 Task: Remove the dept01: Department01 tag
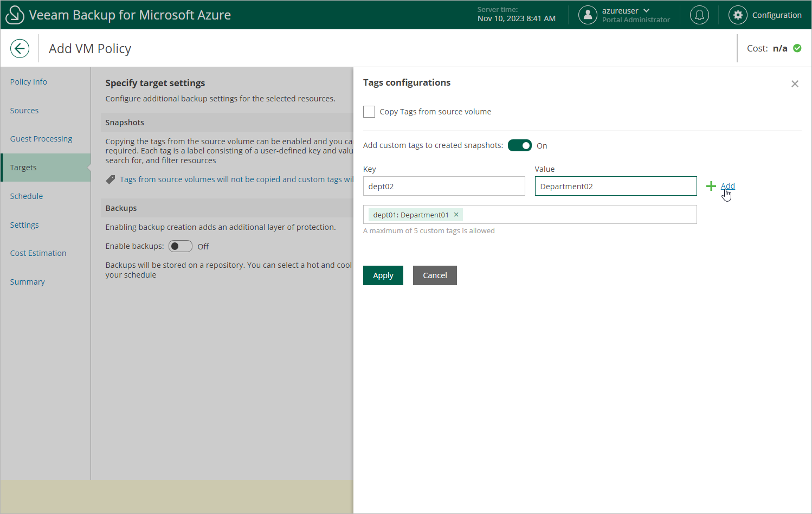[x=456, y=215]
